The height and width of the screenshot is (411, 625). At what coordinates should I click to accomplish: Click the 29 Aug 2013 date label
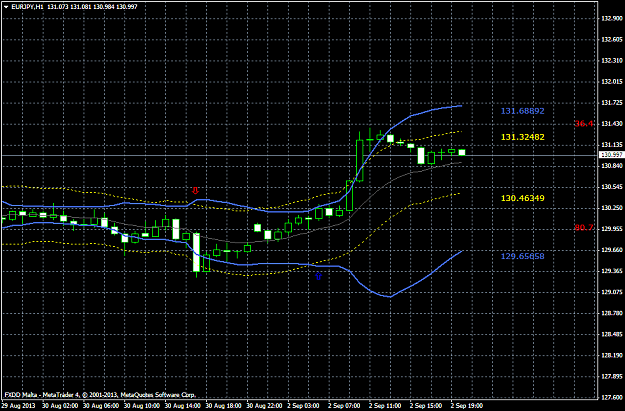(x=18, y=406)
